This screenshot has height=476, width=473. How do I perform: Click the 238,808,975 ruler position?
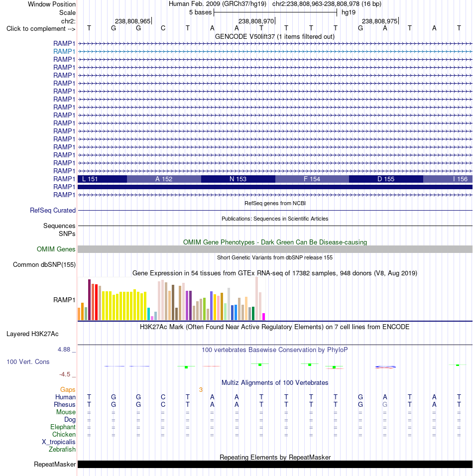pyautogui.click(x=379, y=21)
